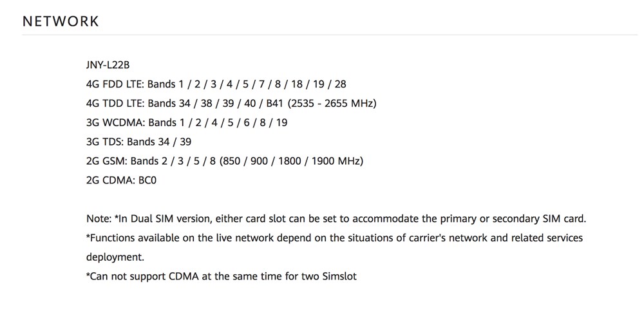Click the B41 frequency range (2535 - 2655 MHz)
644x318 pixels.
point(332,104)
